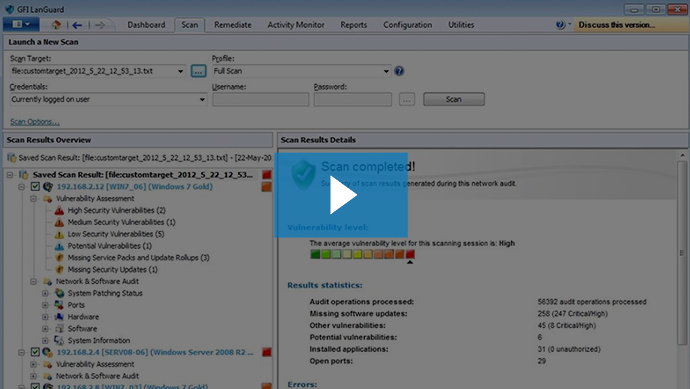This screenshot has width=690, height=389.
Task: Collapse WIN7_06 Vulnerability Assessment node
Action: [x=33, y=199]
